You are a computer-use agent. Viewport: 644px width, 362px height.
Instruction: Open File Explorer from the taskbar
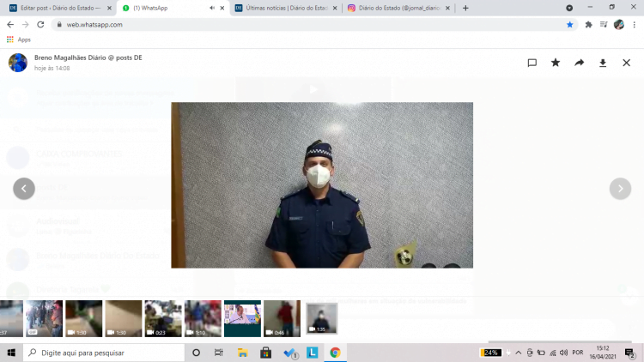(242, 353)
